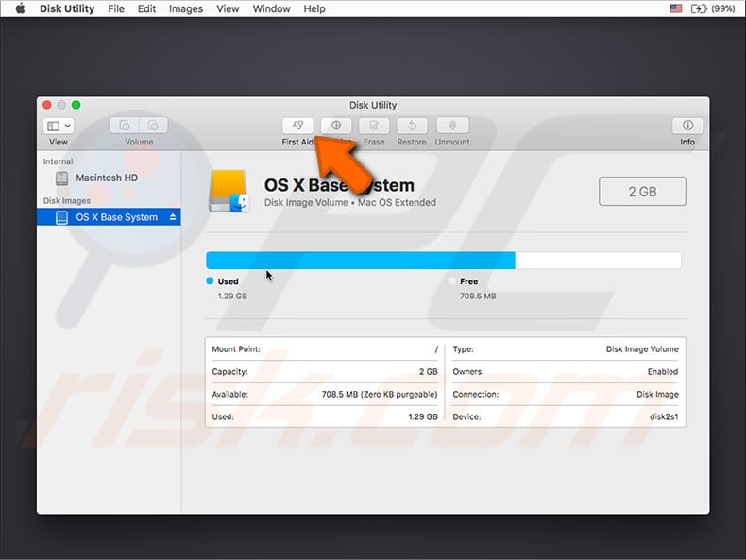Eject the OS X Base System disk image
The width and height of the screenshot is (746, 560).
172,217
